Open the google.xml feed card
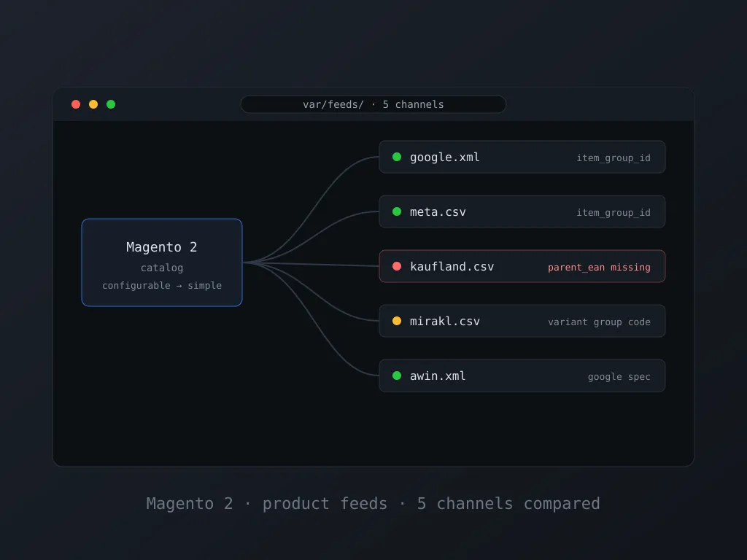 522,157
